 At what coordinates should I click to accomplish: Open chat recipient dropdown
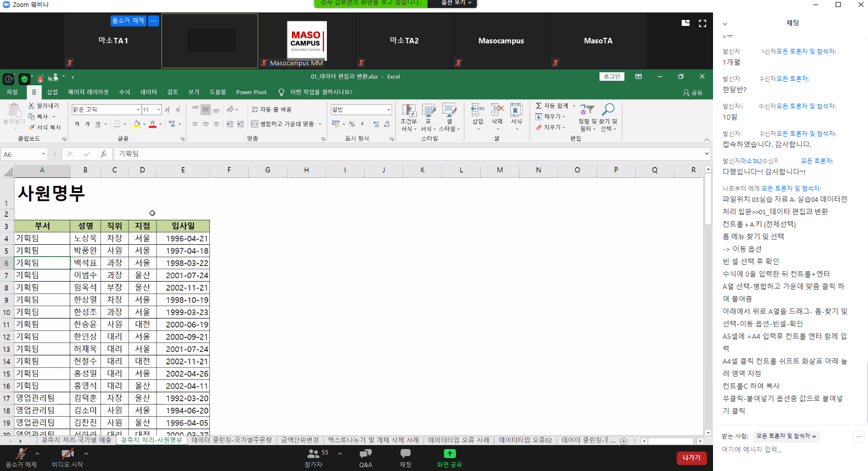click(x=786, y=436)
